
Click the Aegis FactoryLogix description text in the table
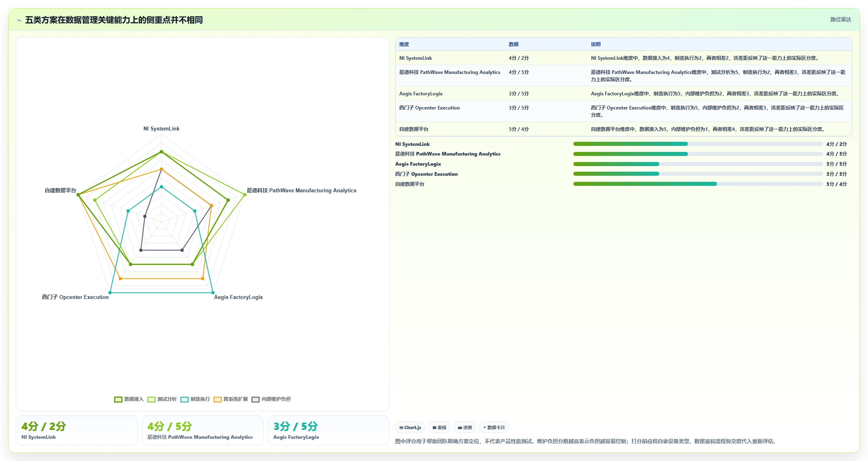point(715,94)
